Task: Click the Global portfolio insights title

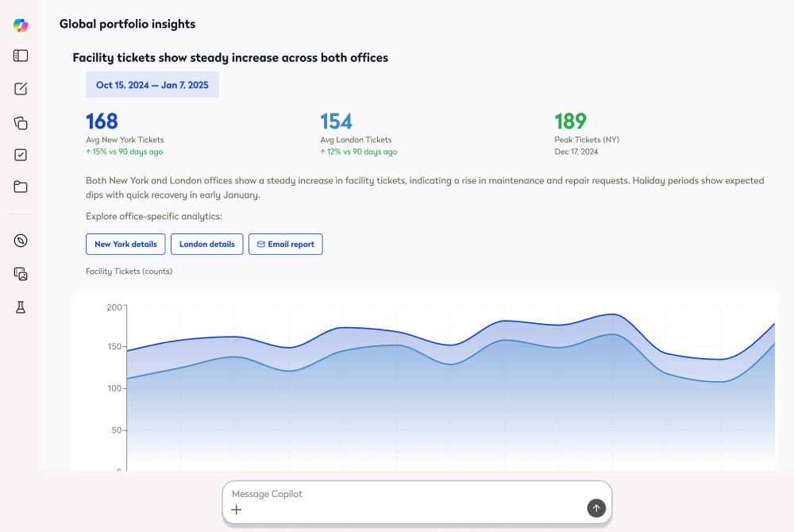Action: [127, 24]
